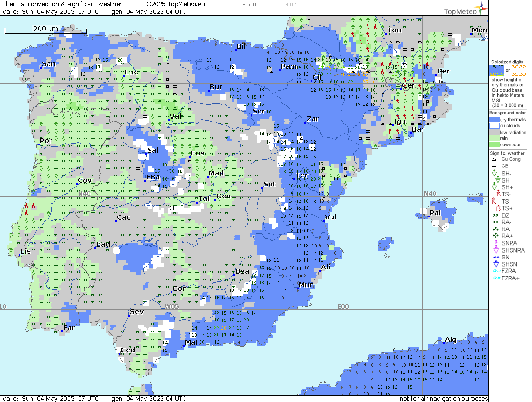Click the Pal label on Mallorca
The height and width of the screenshot is (402, 532).
click(x=435, y=213)
